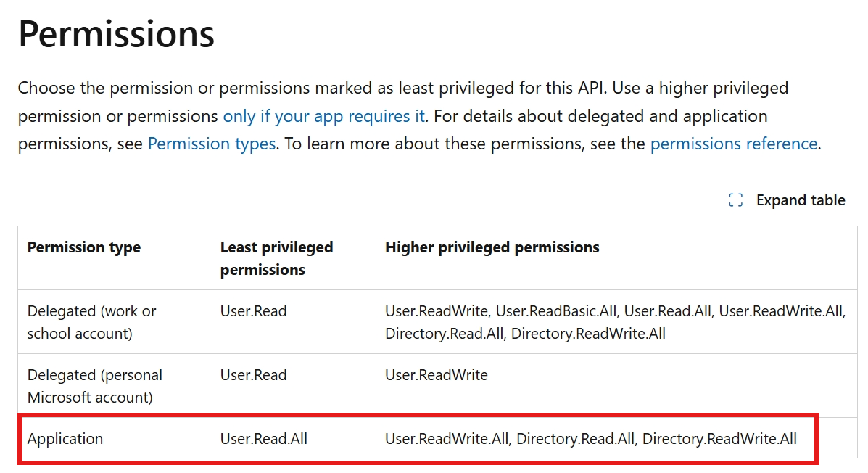Select the "Delegated (work or school account)" cell

92,322
